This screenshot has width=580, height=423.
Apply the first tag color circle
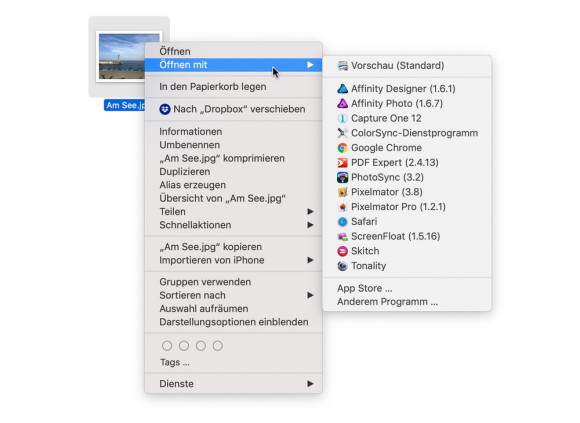point(167,346)
